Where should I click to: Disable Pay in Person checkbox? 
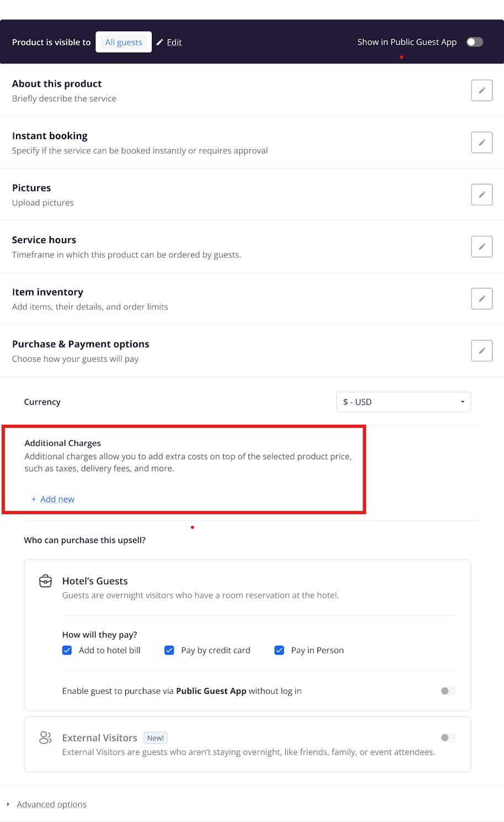click(279, 650)
